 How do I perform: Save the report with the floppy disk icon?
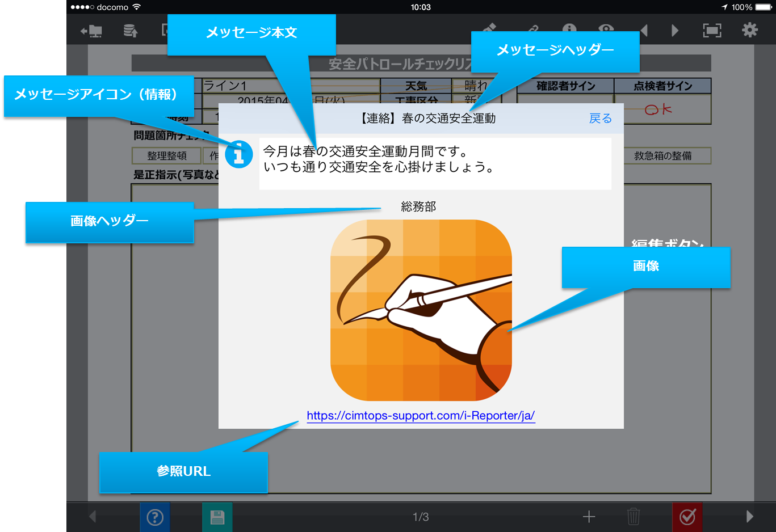(x=217, y=517)
